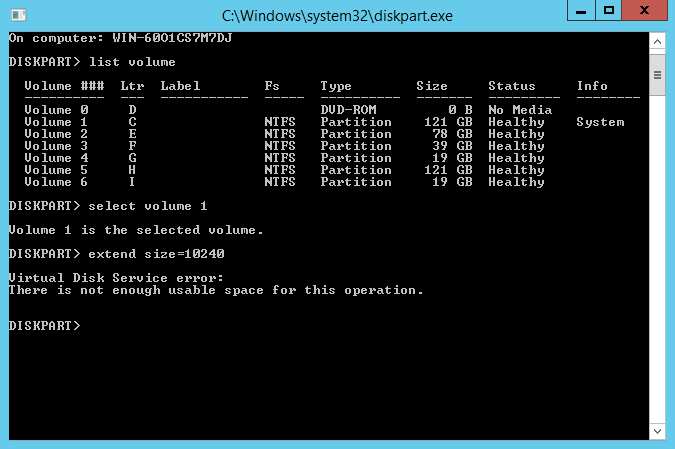Click the 'Volume 3' row label
This screenshot has height=449, width=675.
56,146
